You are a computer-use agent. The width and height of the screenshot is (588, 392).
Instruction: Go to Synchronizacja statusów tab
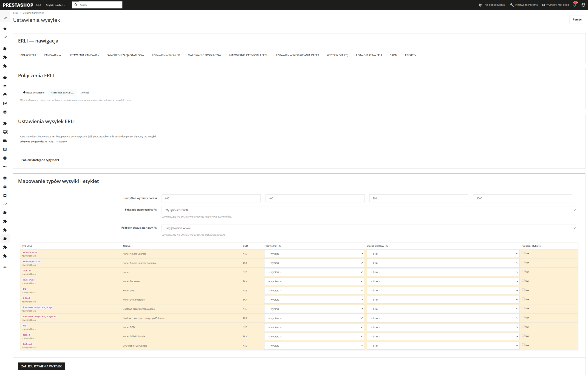click(126, 55)
